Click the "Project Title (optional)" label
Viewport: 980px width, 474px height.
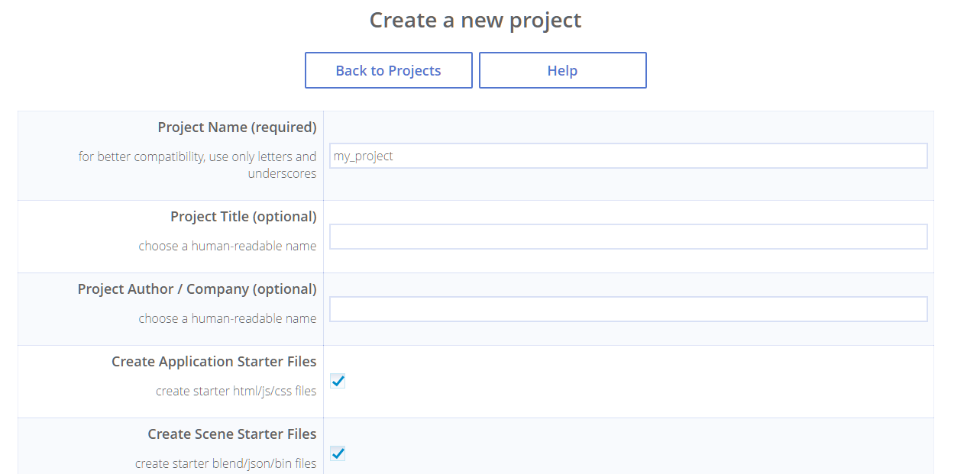pos(243,217)
